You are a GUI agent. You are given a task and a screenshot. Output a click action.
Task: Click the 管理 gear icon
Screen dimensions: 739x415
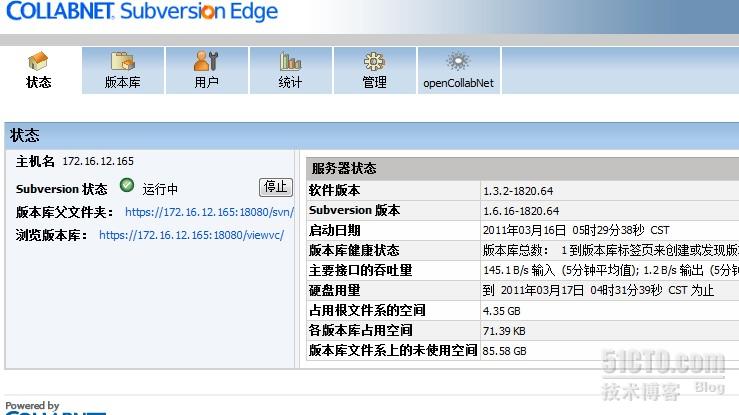pyautogui.click(x=374, y=61)
